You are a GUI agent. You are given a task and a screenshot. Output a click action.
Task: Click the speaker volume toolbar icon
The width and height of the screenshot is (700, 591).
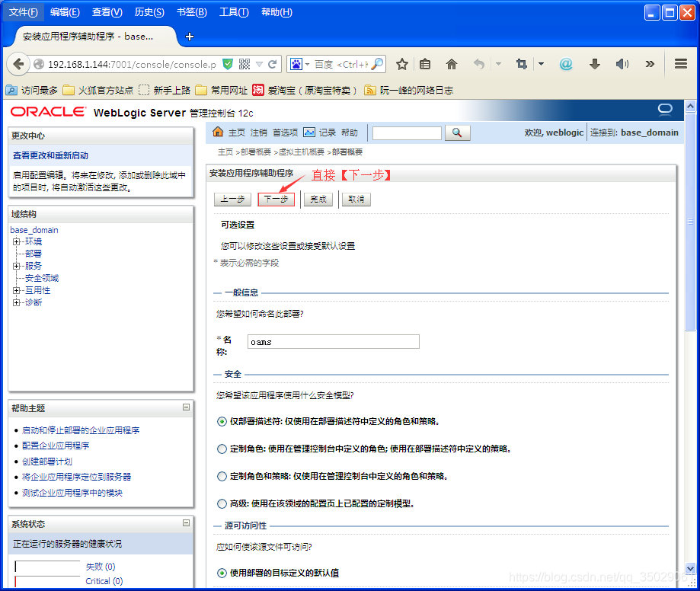tap(622, 64)
